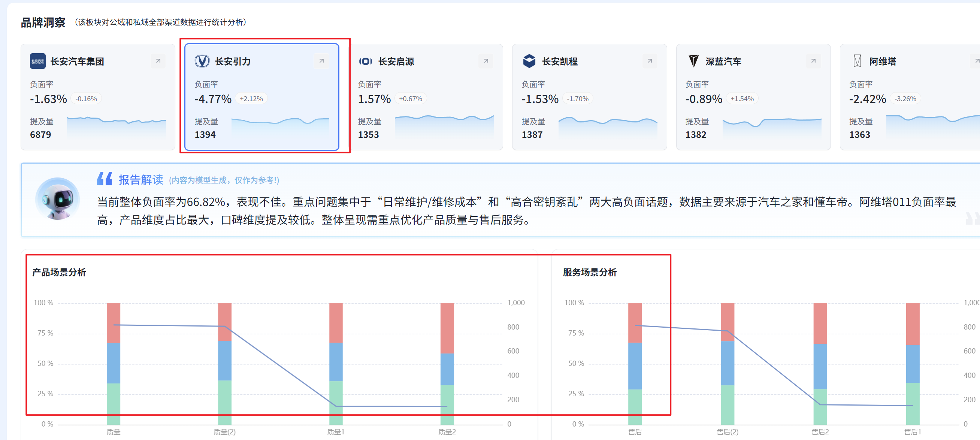Click the 质量(2) axis label
Image resolution: width=980 pixels, height=440 pixels.
[224, 432]
